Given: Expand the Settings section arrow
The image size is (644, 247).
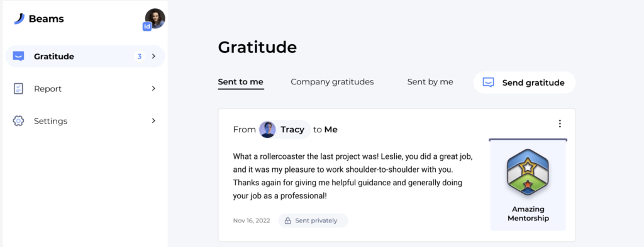Looking at the screenshot, I should tap(153, 120).
